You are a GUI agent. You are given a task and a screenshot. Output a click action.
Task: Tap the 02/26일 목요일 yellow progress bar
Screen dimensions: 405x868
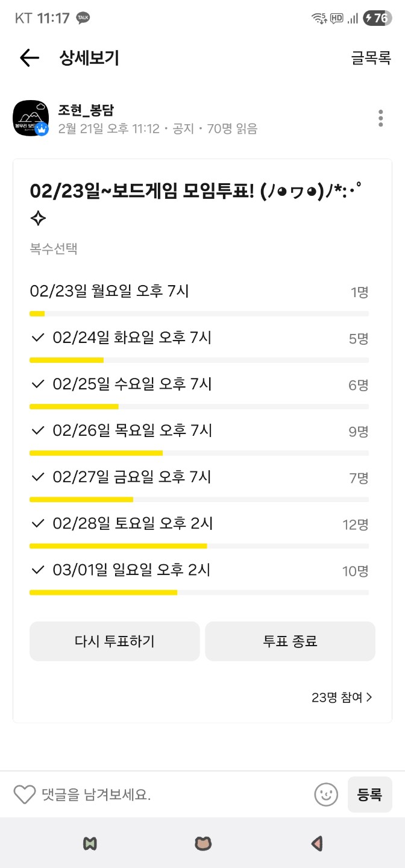pyautogui.click(x=96, y=453)
